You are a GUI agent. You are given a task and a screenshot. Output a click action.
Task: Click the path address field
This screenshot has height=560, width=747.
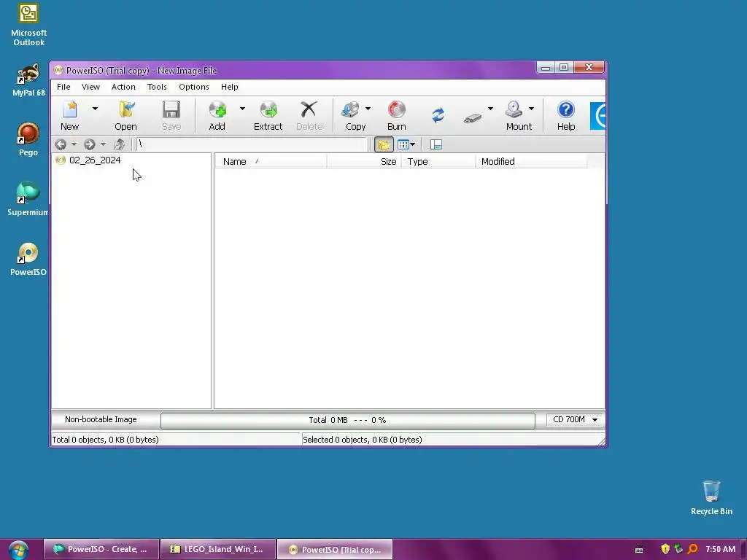pyautogui.click(x=252, y=144)
